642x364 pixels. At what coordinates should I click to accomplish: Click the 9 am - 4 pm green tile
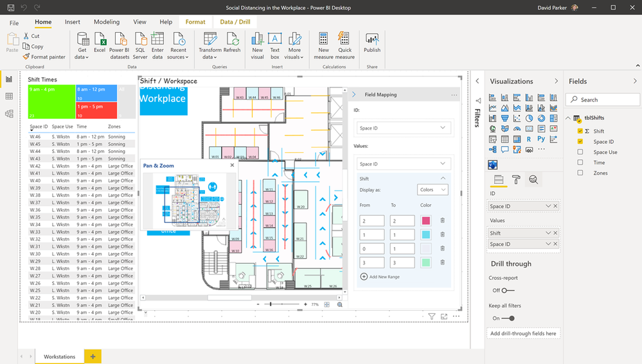pyautogui.click(x=51, y=102)
